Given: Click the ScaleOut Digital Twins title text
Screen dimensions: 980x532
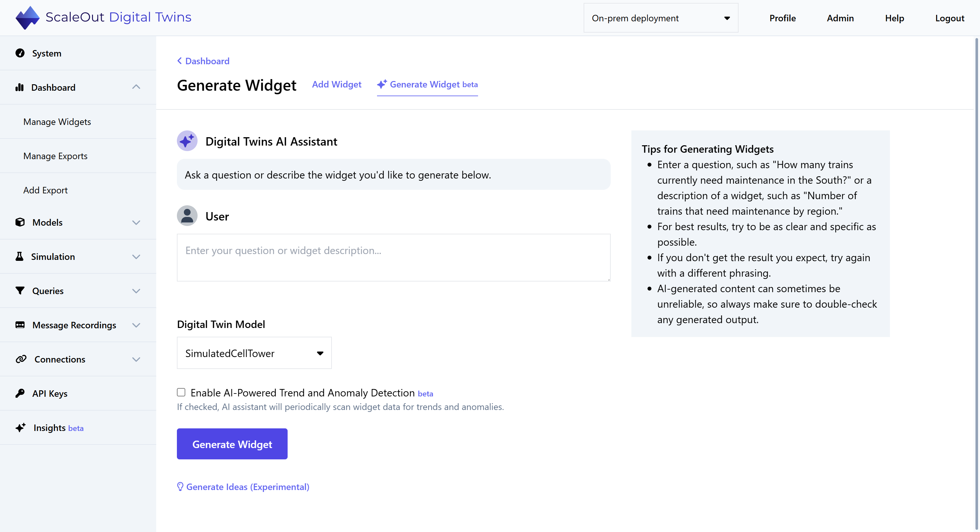Looking at the screenshot, I should [x=118, y=17].
